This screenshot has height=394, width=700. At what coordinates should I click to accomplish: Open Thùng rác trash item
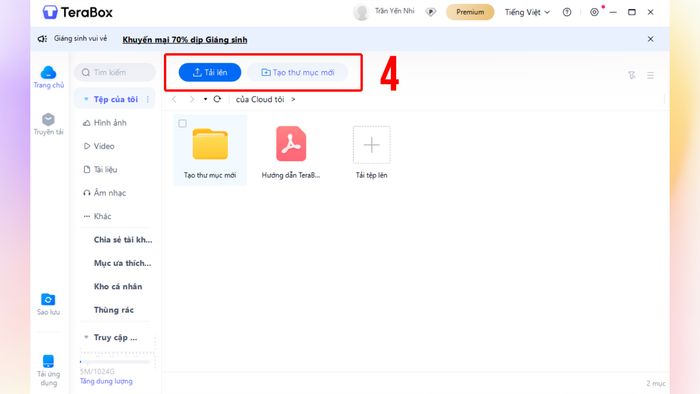pos(113,310)
